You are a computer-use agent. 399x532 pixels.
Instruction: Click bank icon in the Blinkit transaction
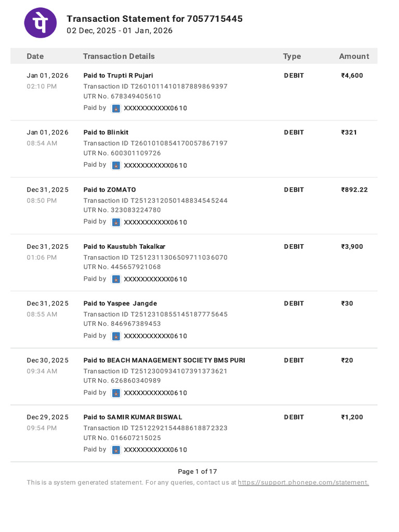pos(116,166)
